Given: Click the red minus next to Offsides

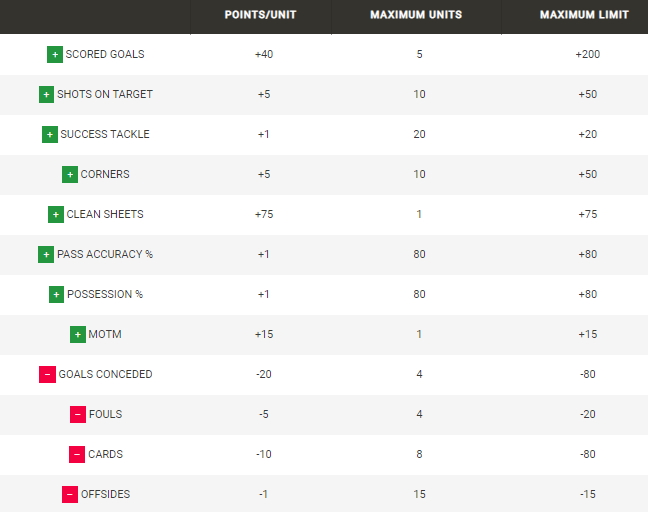Looking at the screenshot, I should pyautogui.click(x=70, y=494).
